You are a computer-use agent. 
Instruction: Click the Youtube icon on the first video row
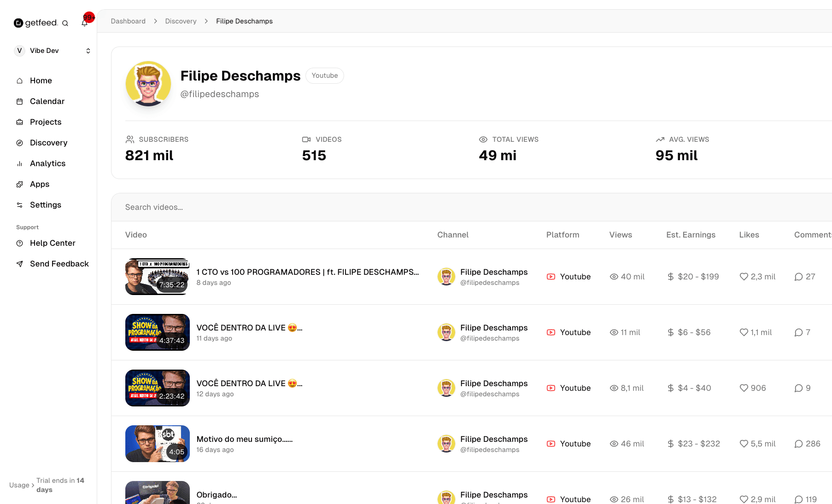(551, 277)
